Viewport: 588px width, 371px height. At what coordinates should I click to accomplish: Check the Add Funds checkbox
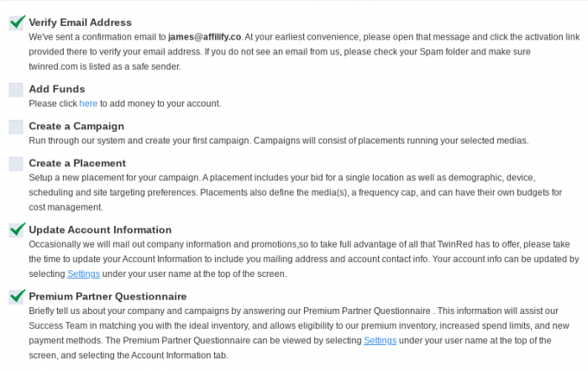[16, 90]
